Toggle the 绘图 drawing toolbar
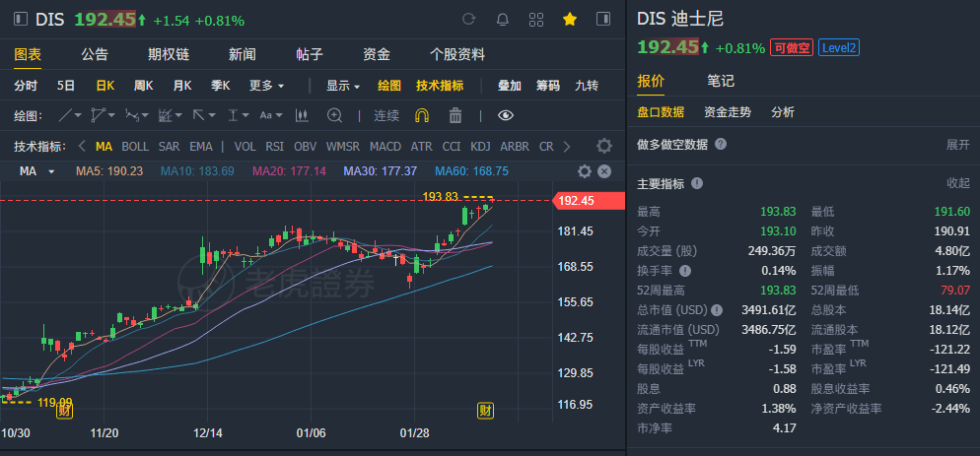The image size is (980, 456). coord(390,86)
